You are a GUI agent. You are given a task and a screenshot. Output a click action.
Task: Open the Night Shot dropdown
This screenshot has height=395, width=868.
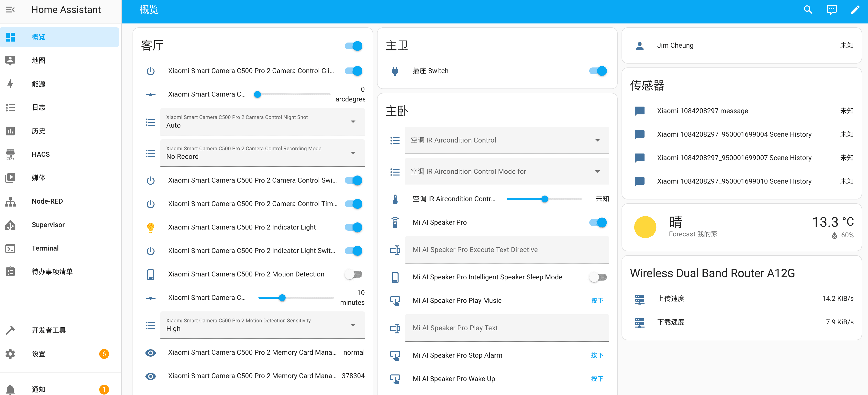[263, 121]
